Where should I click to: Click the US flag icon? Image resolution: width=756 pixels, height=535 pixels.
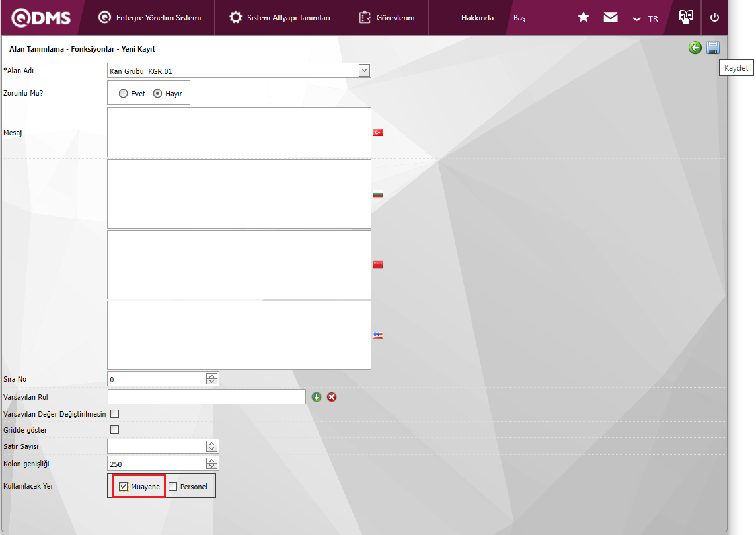click(x=378, y=335)
